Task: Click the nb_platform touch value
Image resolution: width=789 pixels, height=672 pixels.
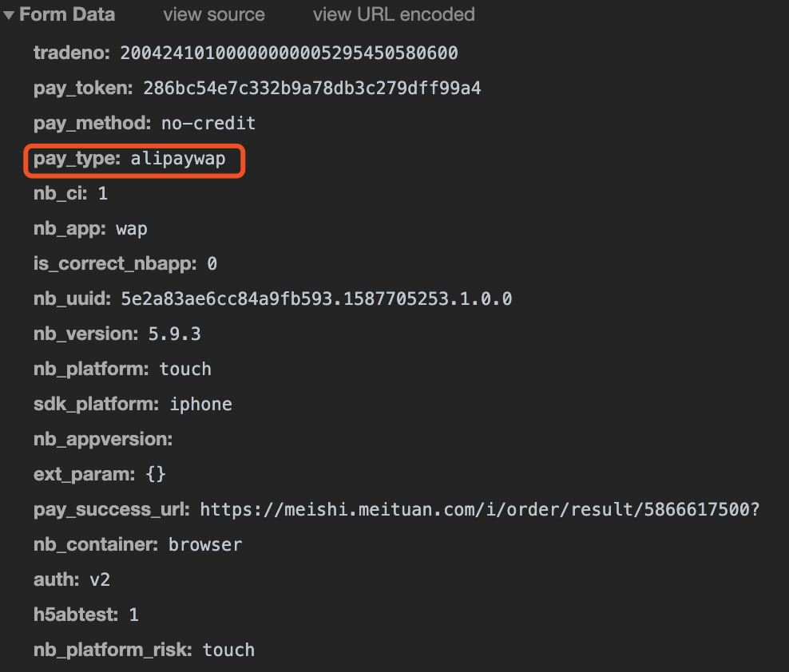Action: click(x=185, y=370)
